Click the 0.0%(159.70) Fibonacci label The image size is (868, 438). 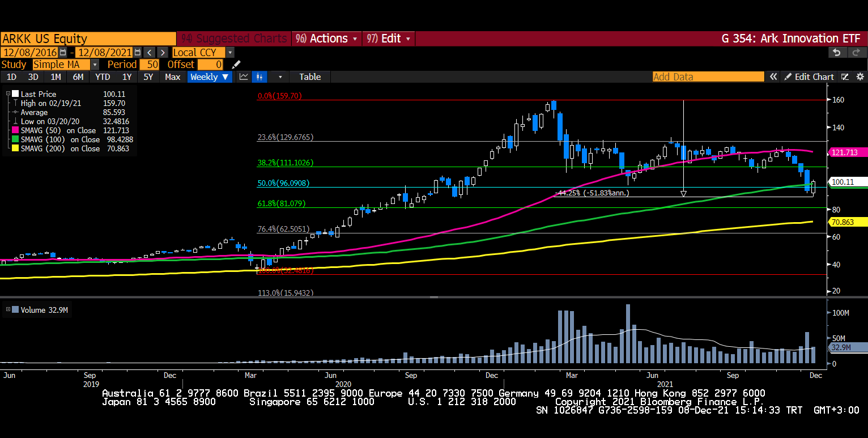[279, 96]
